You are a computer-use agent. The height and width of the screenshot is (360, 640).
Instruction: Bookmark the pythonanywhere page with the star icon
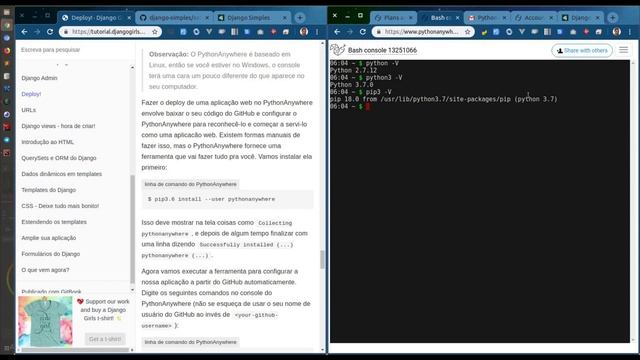tap(467, 32)
